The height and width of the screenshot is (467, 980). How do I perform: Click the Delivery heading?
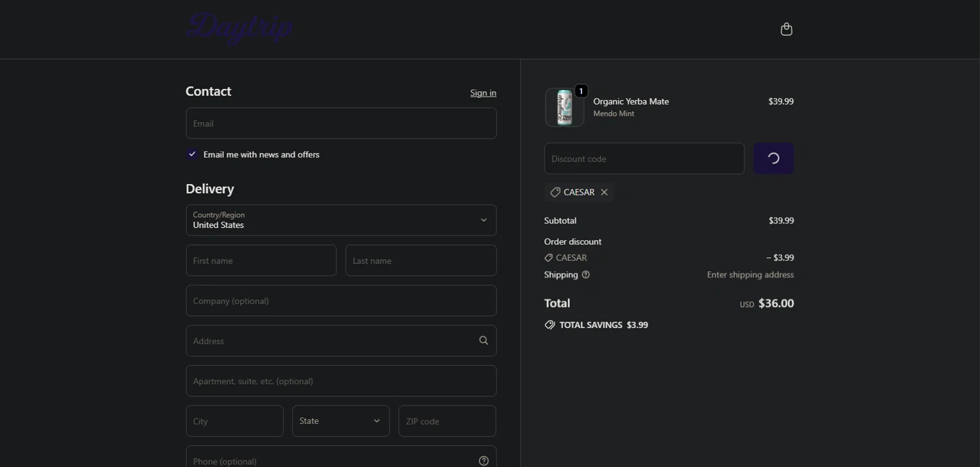pyautogui.click(x=210, y=189)
